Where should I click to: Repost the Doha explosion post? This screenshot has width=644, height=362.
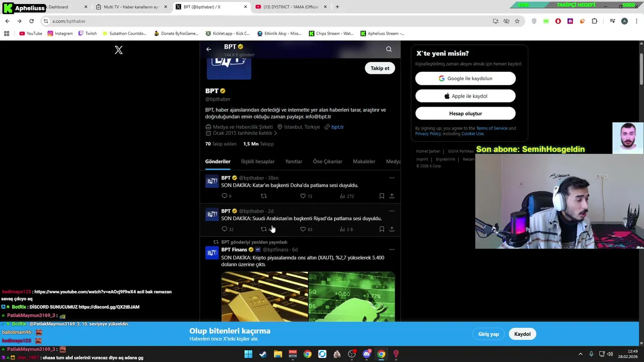click(264, 196)
